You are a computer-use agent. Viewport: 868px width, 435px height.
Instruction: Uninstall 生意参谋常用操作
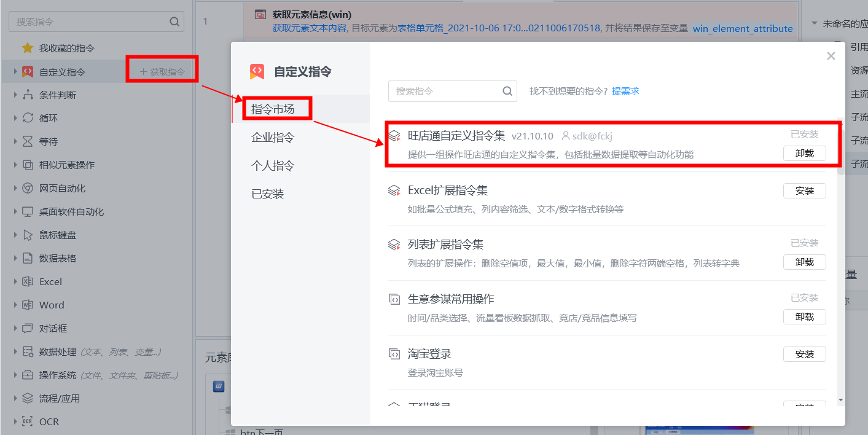(x=804, y=317)
